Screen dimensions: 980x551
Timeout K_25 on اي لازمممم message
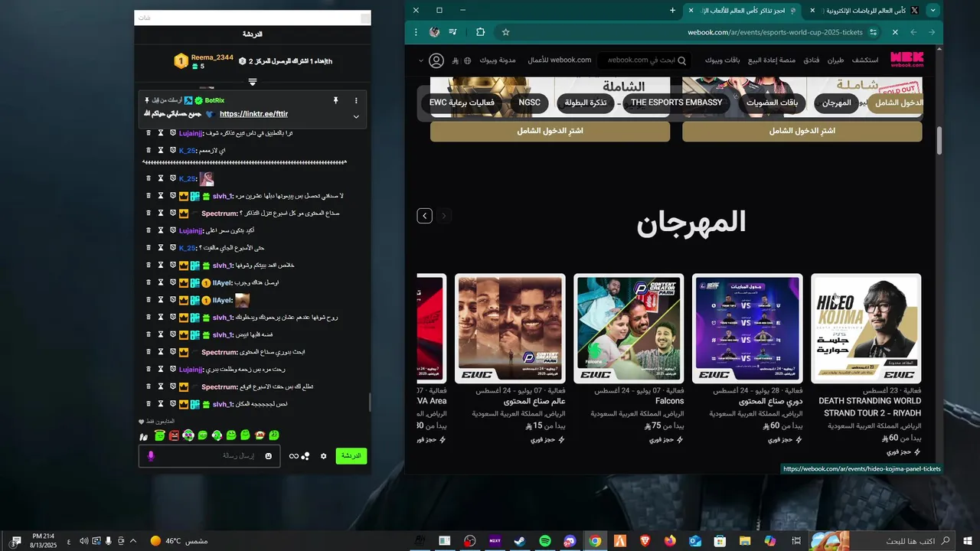click(x=161, y=151)
